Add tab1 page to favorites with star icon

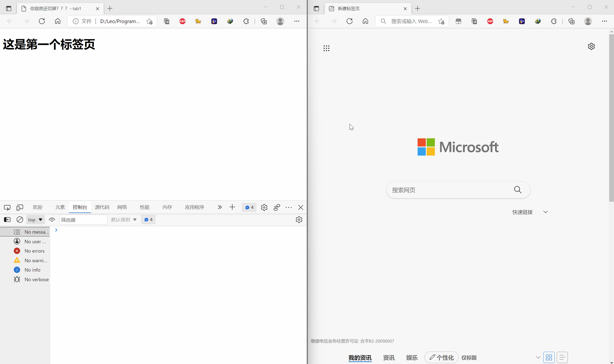point(149,21)
